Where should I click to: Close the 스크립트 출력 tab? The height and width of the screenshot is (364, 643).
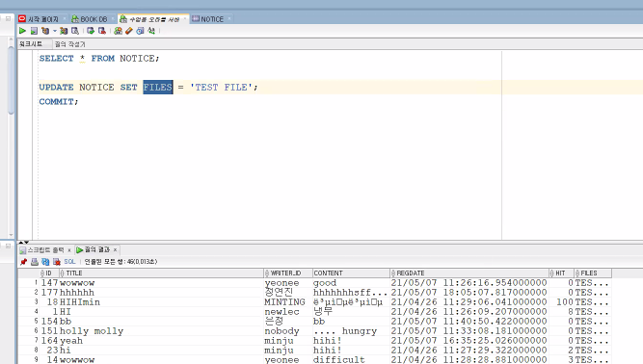pyautogui.click(x=69, y=250)
